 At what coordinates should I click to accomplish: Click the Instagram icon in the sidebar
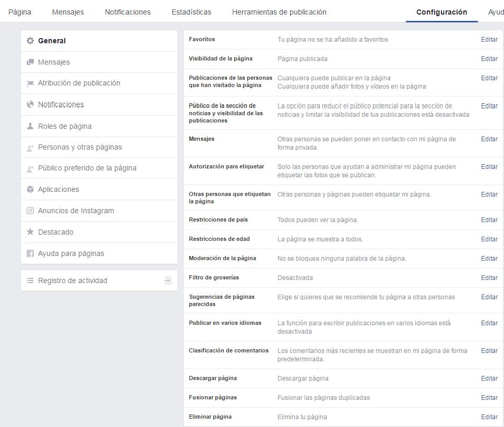click(x=30, y=211)
